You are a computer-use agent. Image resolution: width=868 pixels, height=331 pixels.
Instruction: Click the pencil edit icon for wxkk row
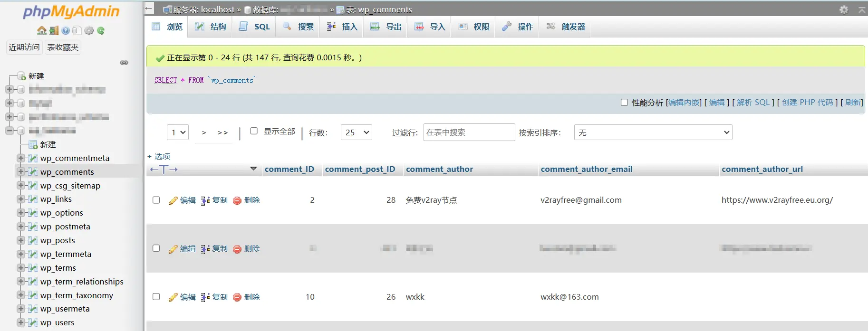click(173, 297)
